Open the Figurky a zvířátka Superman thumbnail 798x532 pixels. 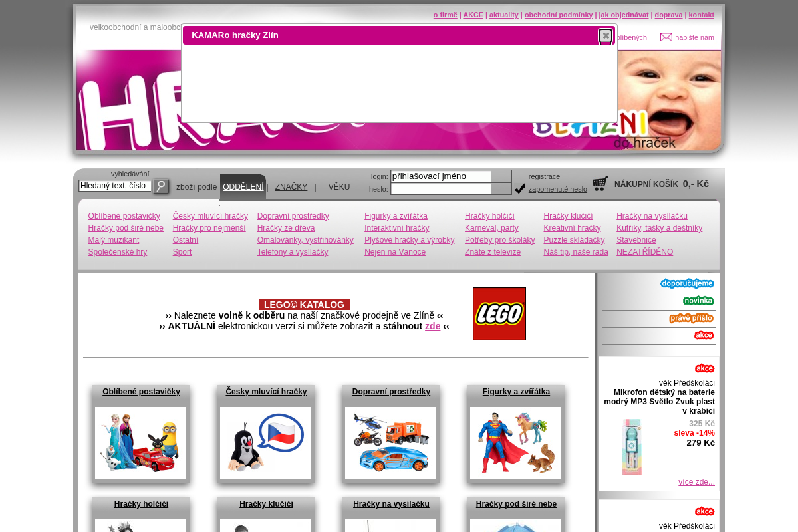(x=515, y=443)
